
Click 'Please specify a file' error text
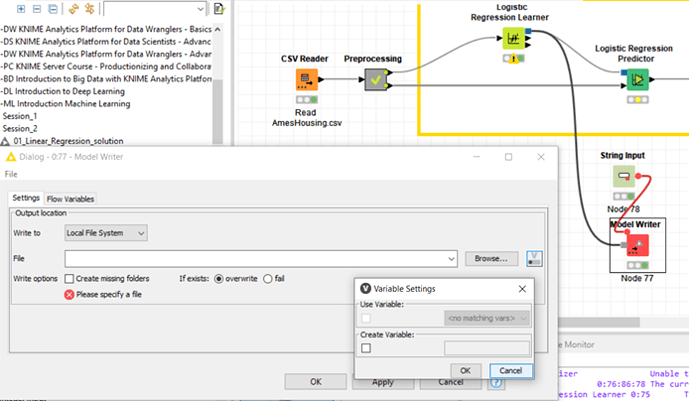coord(109,295)
